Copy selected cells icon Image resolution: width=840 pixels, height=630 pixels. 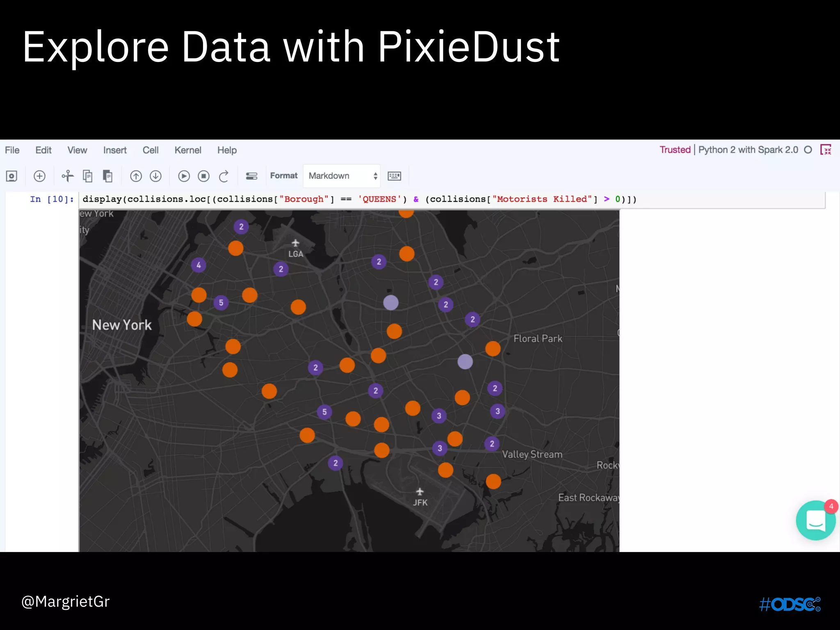click(x=87, y=176)
